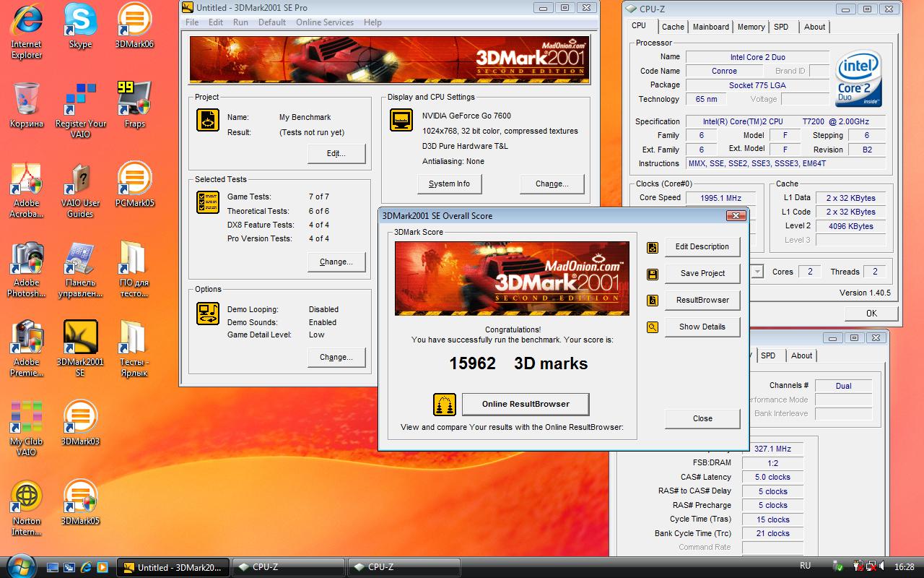Click Change... in the Options section
The height and width of the screenshot is (578, 924).
tap(336, 357)
